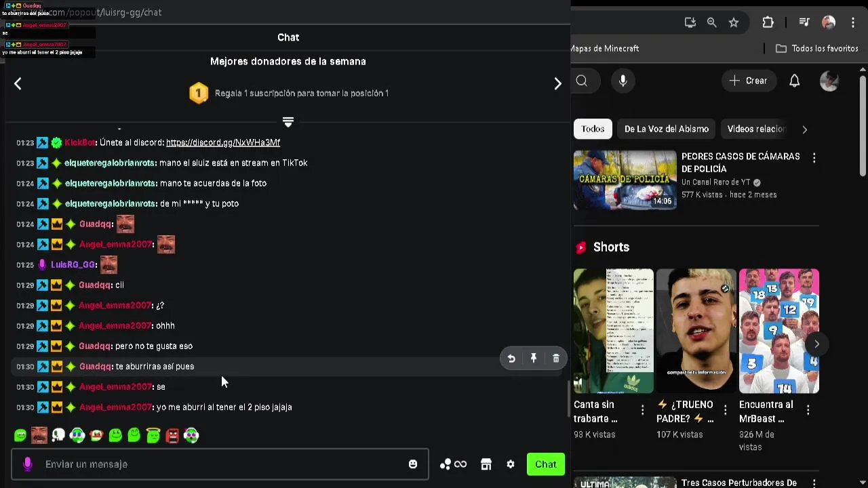Go to previous donor panel with left arrow

(18, 83)
